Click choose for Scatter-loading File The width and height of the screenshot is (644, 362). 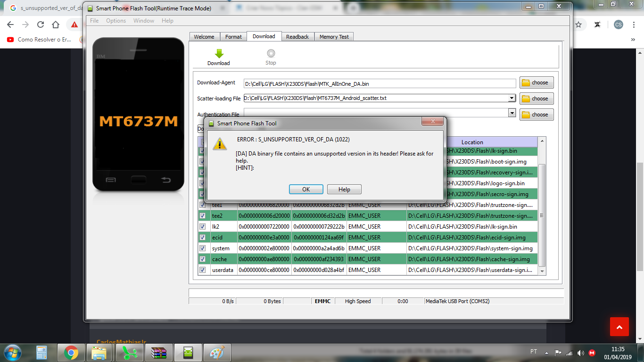click(537, 99)
